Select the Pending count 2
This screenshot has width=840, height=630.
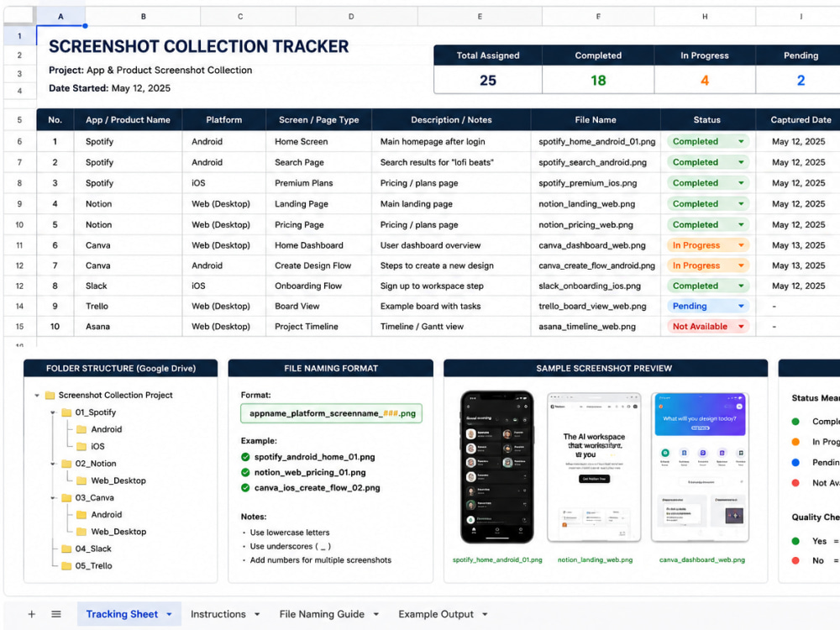coord(801,81)
